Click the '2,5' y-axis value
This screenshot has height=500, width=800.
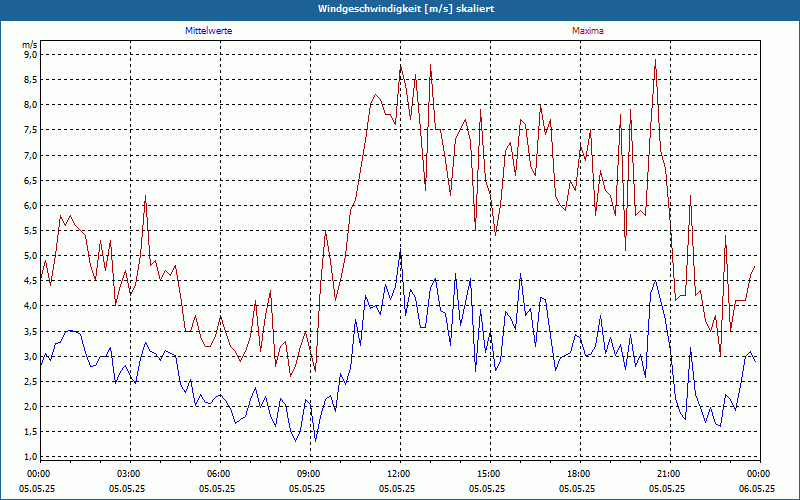tap(30, 382)
